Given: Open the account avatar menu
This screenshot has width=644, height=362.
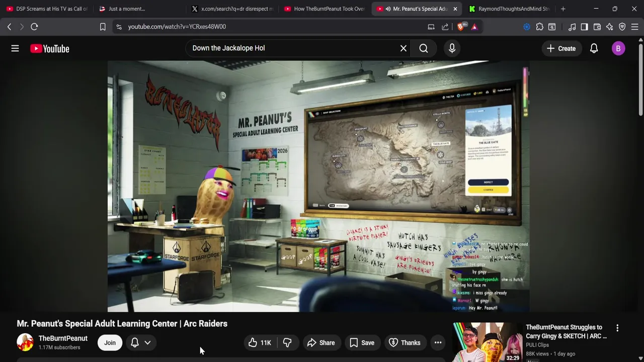Looking at the screenshot, I should 618,48.
